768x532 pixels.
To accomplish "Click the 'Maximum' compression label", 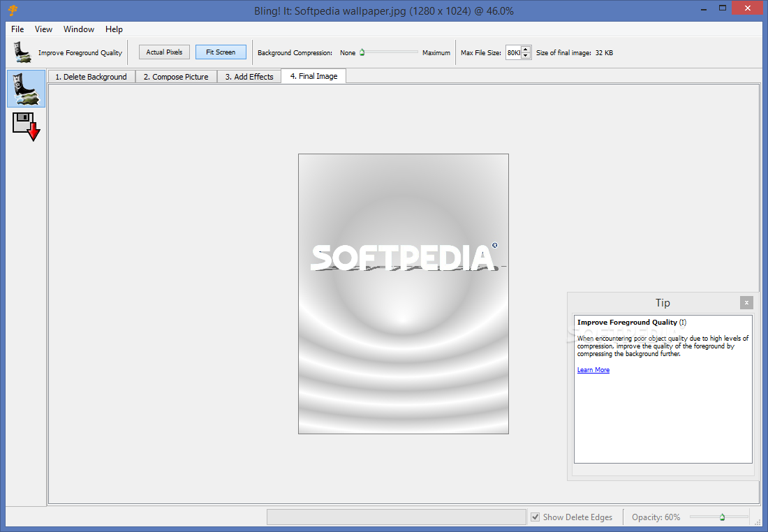I will click(436, 53).
